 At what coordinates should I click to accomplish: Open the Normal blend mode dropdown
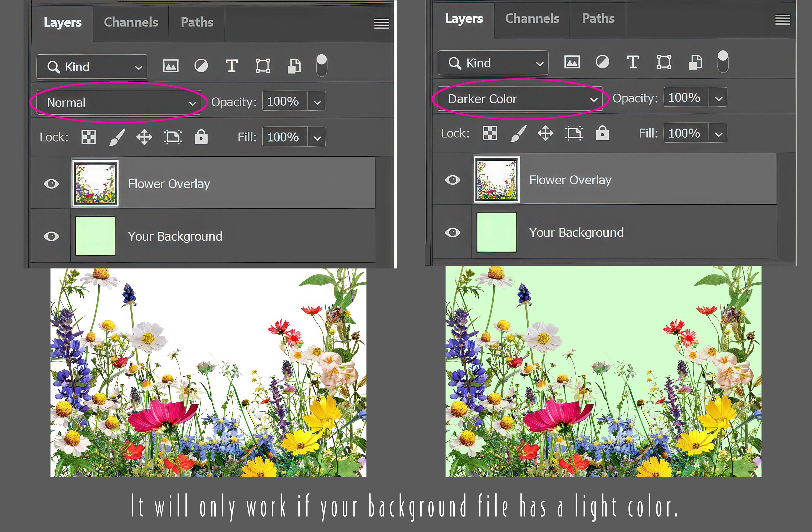pyautogui.click(x=119, y=102)
